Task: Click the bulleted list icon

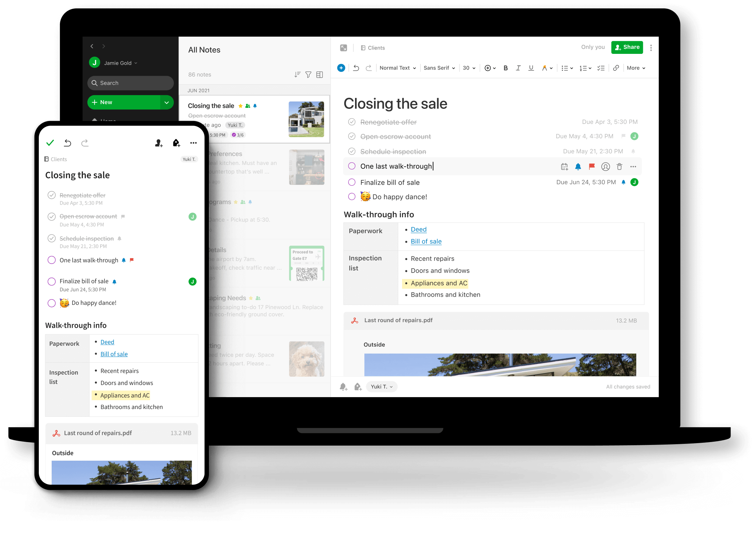Action: 564,68
